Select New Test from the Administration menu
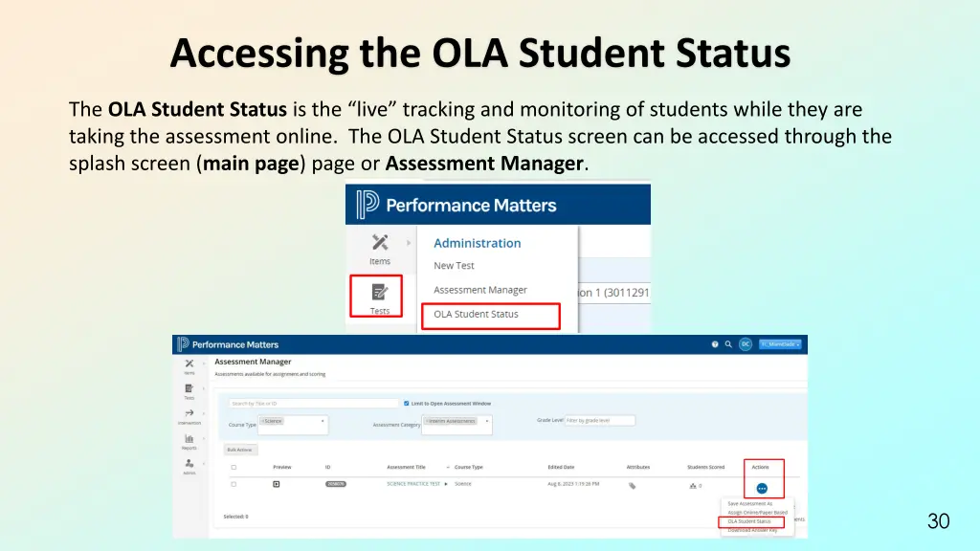The height and width of the screenshot is (551, 980). [454, 266]
